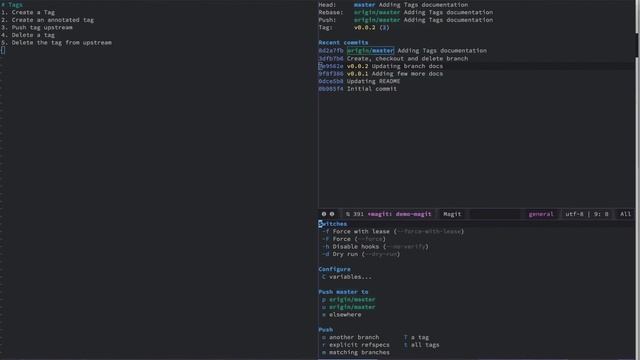The width and height of the screenshot is (640, 360).
Task: Click the 'magit: demo-magit' buffer name in modeline
Action: [399, 214]
